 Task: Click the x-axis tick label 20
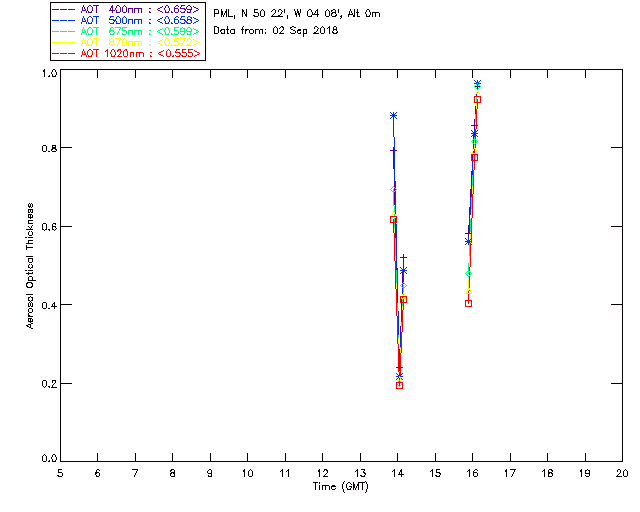(622, 473)
